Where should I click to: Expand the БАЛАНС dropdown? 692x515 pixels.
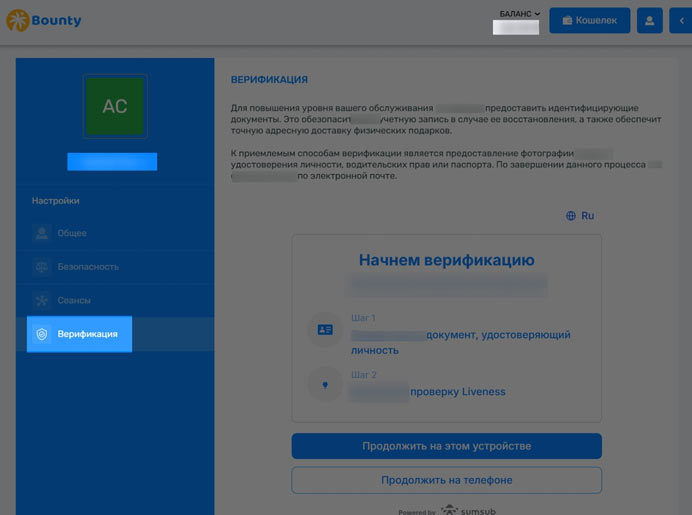pyautogui.click(x=519, y=14)
